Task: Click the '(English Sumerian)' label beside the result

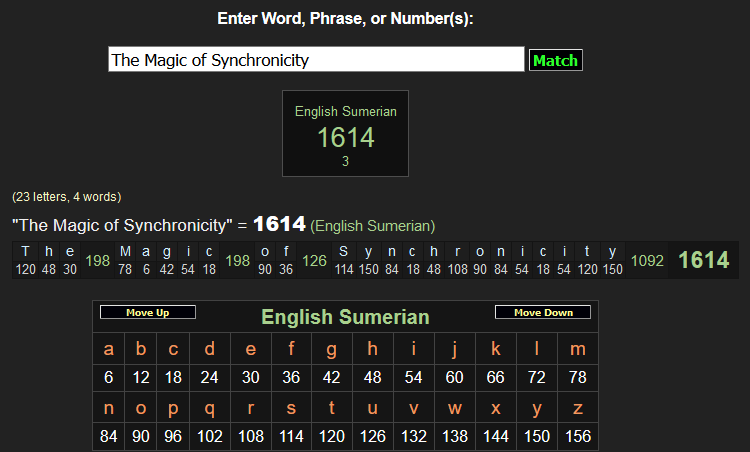Action: coord(373,226)
